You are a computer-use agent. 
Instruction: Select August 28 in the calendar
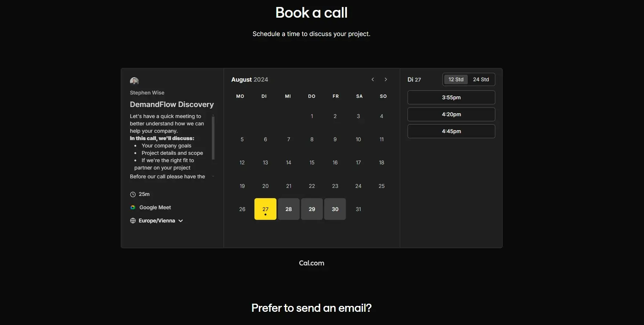point(289,209)
